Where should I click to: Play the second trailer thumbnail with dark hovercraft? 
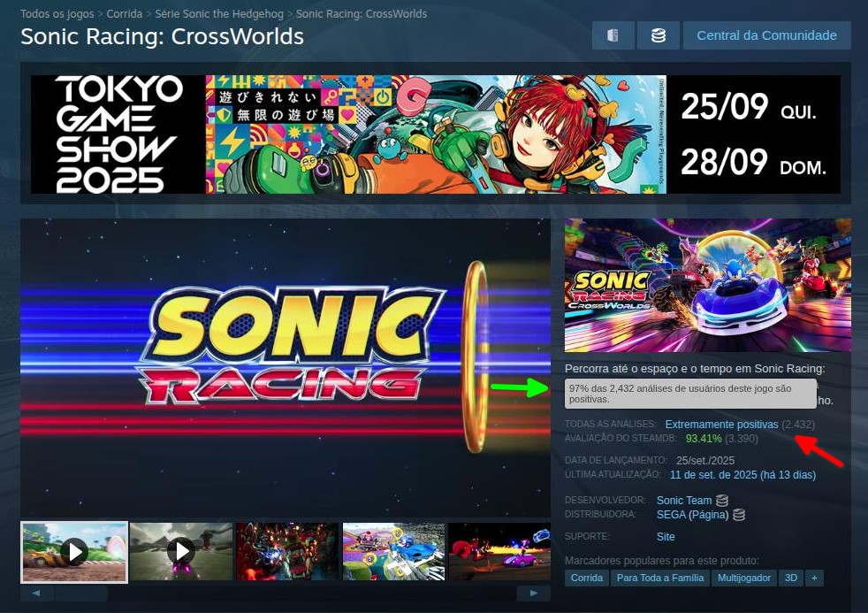(x=181, y=552)
